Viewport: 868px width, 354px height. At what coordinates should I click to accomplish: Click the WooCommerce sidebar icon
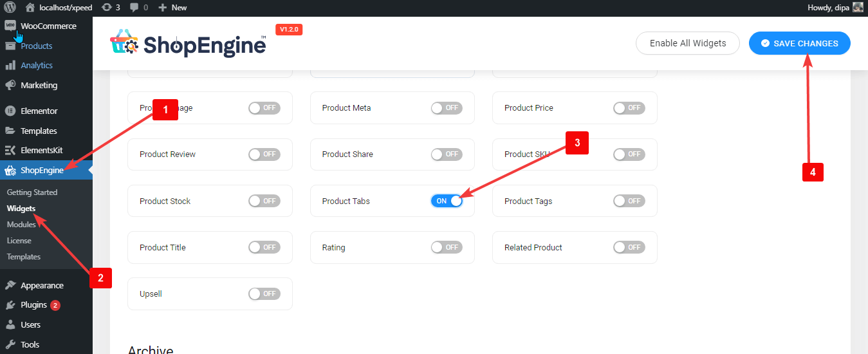coord(10,25)
